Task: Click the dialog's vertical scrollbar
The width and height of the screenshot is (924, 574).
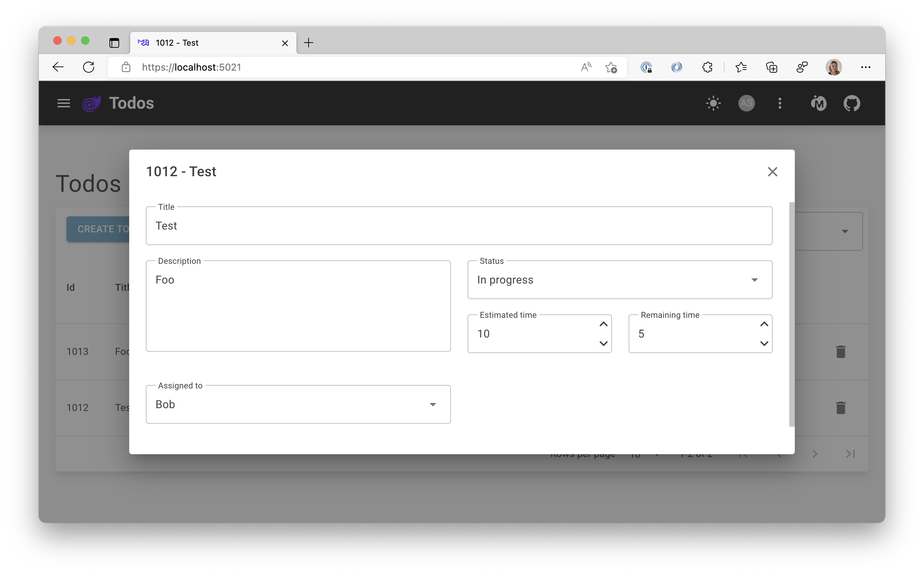Action: click(791, 314)
